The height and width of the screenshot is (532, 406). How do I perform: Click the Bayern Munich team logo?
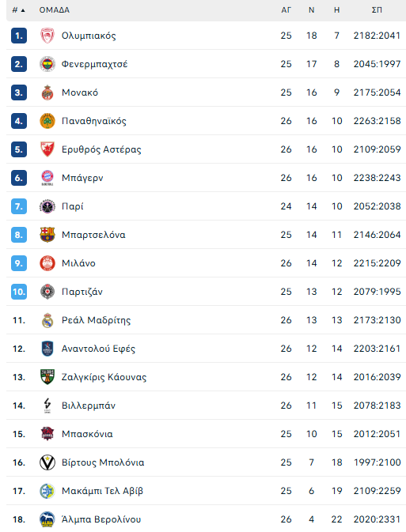(x=47, y=178)
